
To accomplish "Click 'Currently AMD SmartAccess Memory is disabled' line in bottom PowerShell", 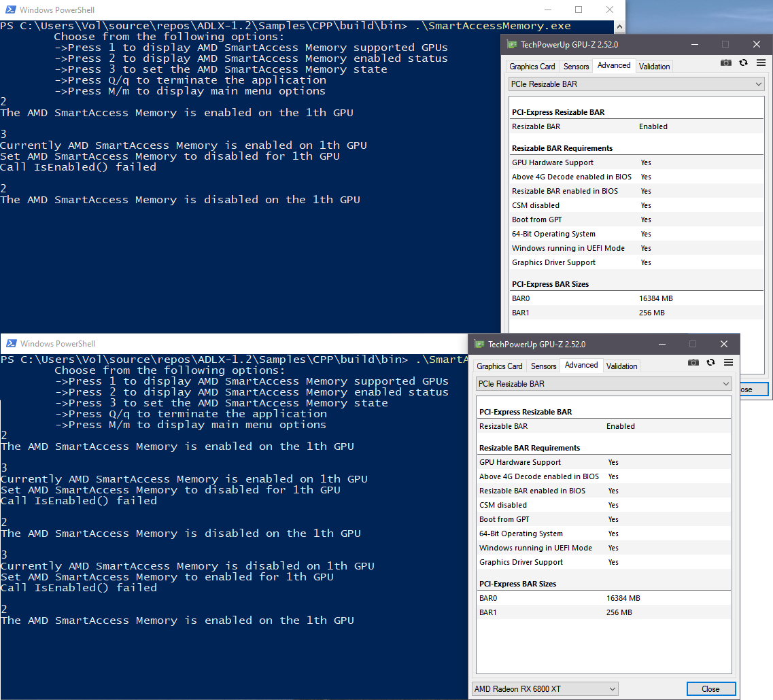I will 188,566.
